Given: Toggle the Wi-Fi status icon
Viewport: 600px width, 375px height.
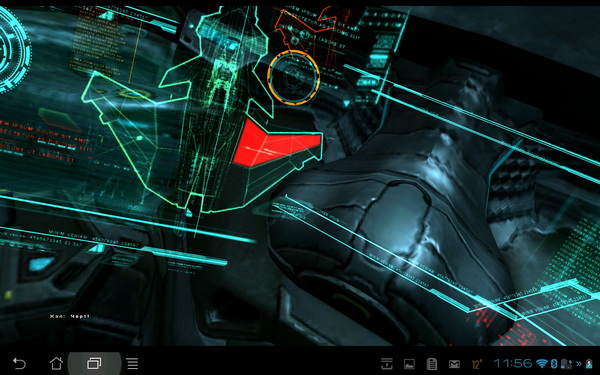Looking at the screenshot, I should [542, 364].
